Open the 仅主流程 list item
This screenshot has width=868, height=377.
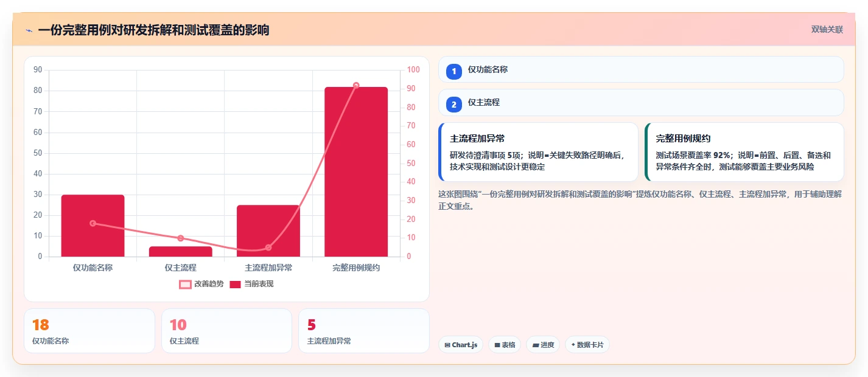tap(641, 102)
